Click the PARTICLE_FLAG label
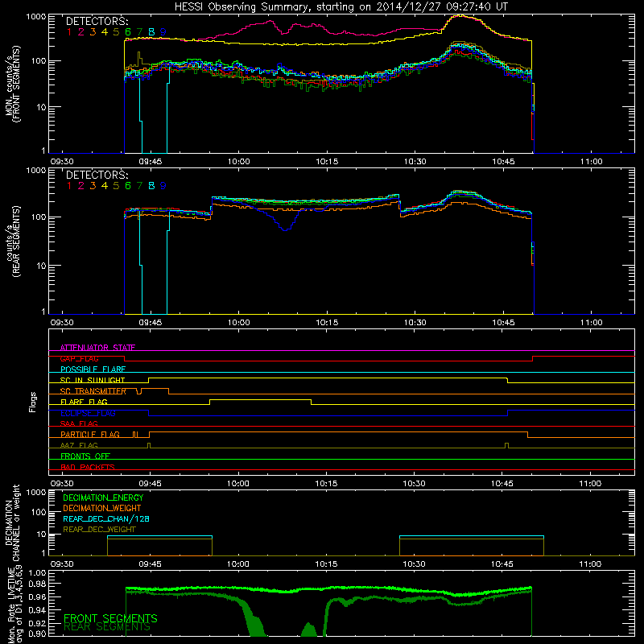The image size is (644, 644). click(x=90, y=434)
